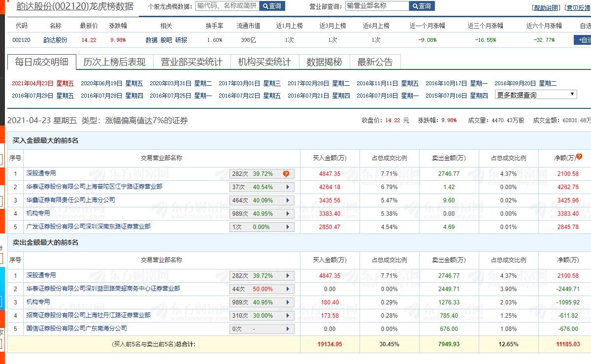The height and width of the screenshot is (364, 591).
Task: Click the orange help icon in 深股通专用 buy row
Action: point(286,174)
